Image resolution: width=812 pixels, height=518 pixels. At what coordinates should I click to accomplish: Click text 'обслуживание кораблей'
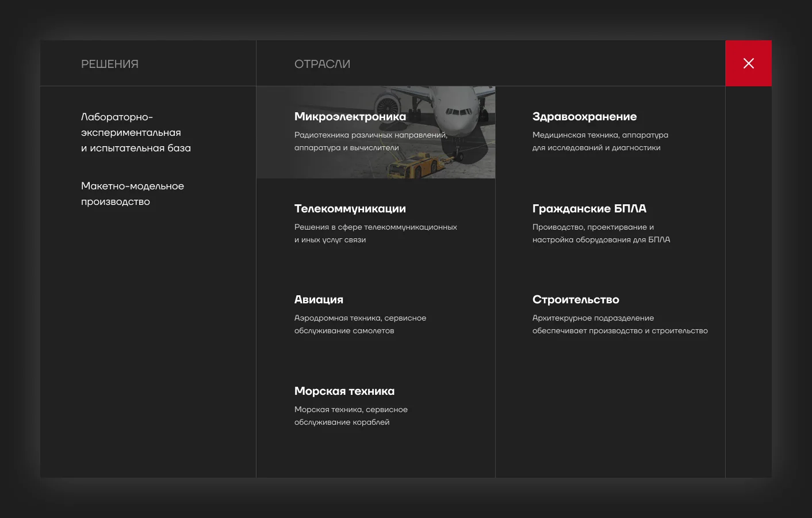tap(342, 422)
